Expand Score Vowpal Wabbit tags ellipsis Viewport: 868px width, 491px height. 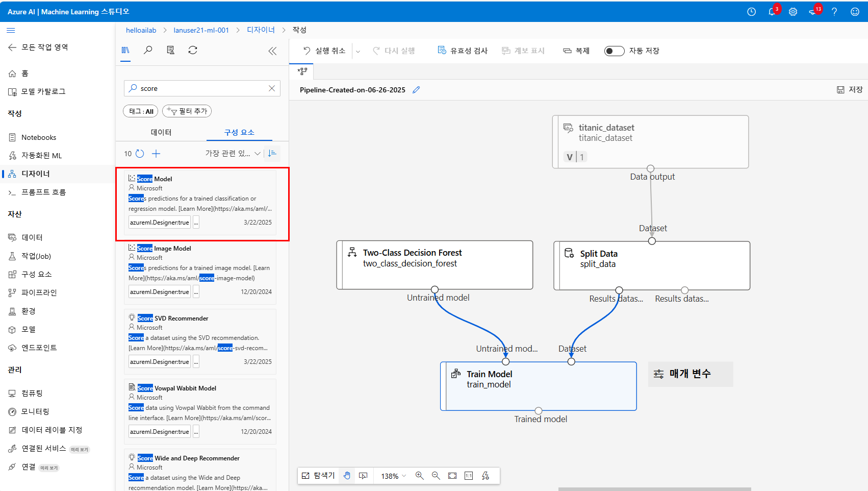click(196, 432)
